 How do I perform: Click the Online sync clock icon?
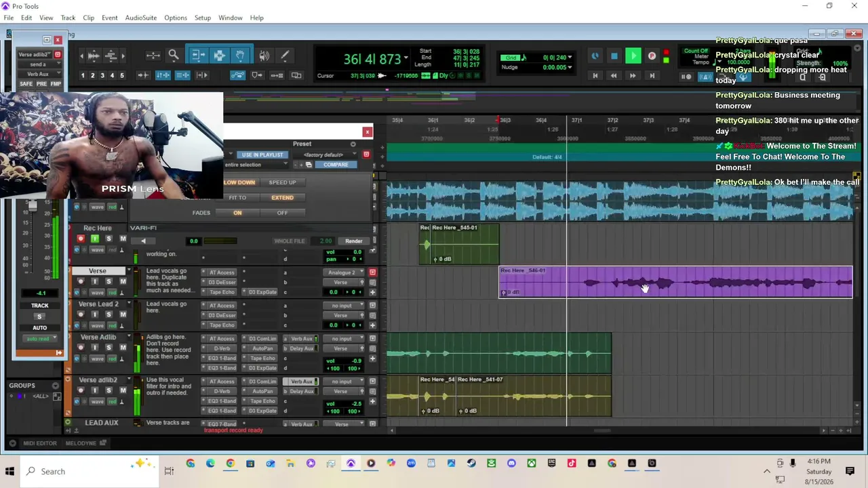[x=595, y=56]
